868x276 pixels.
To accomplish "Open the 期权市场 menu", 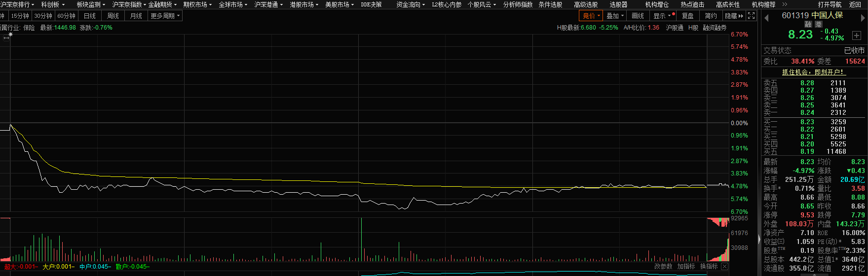I will 197,4.
